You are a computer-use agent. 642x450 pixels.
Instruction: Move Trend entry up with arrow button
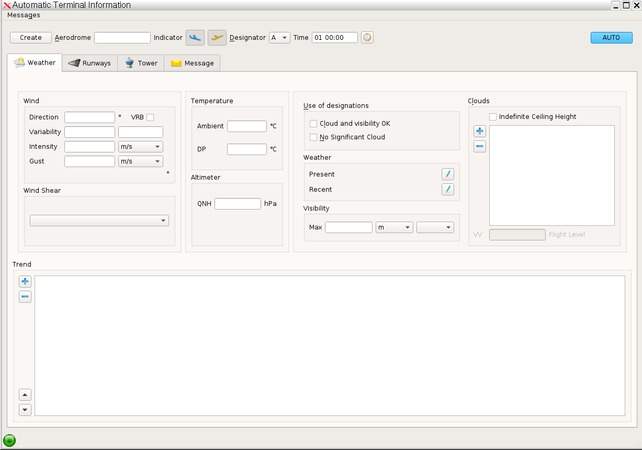[x=25, y=394]
